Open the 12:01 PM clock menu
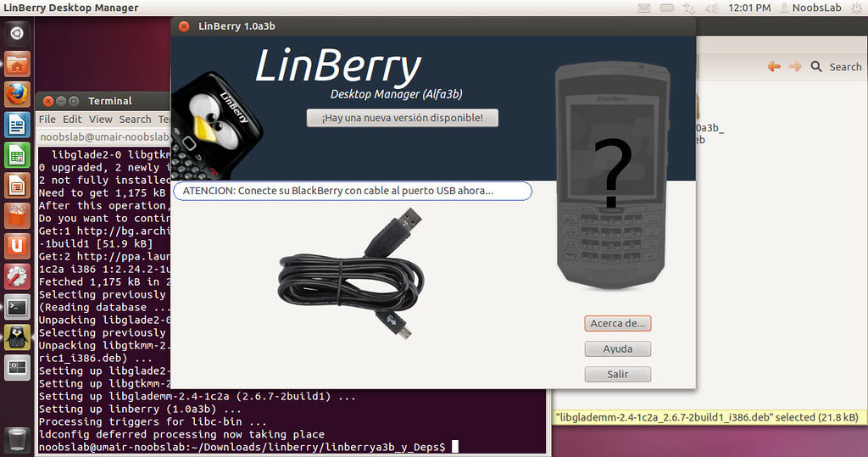Viewport: 868px width, 457px height. pyautogui.click(x=749, y=8)
